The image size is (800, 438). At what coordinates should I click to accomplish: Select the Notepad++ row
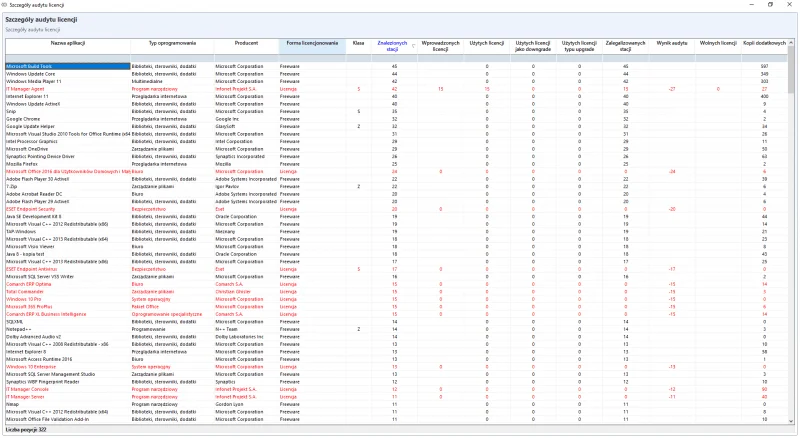(396, 329)
